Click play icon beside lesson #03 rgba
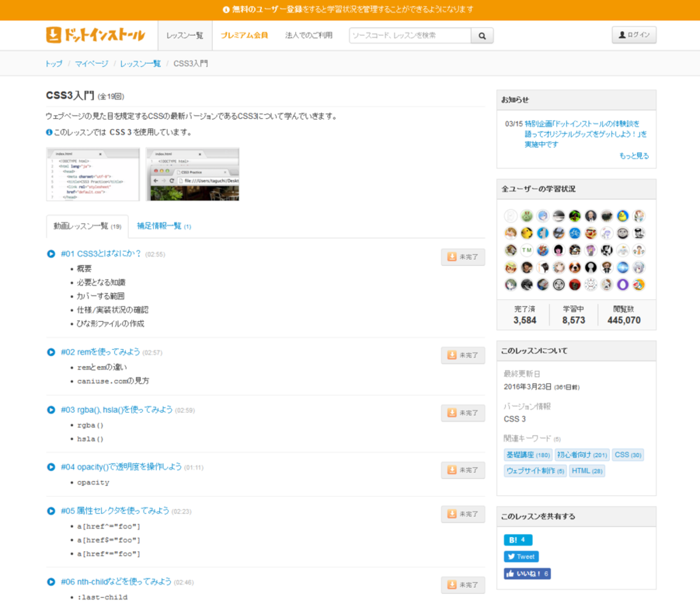The height and width of the screenshot is (604, 700). pyautogui.click(x=51, y=410)
